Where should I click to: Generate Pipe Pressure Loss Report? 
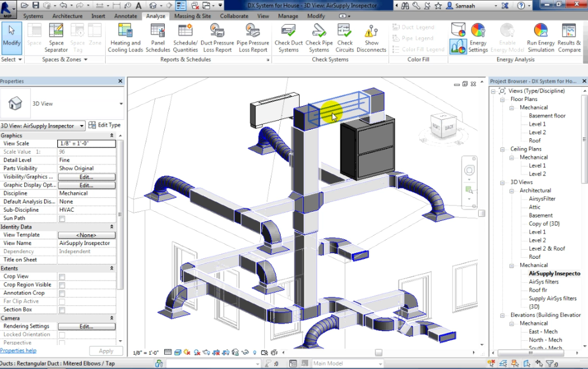(253, 38)
